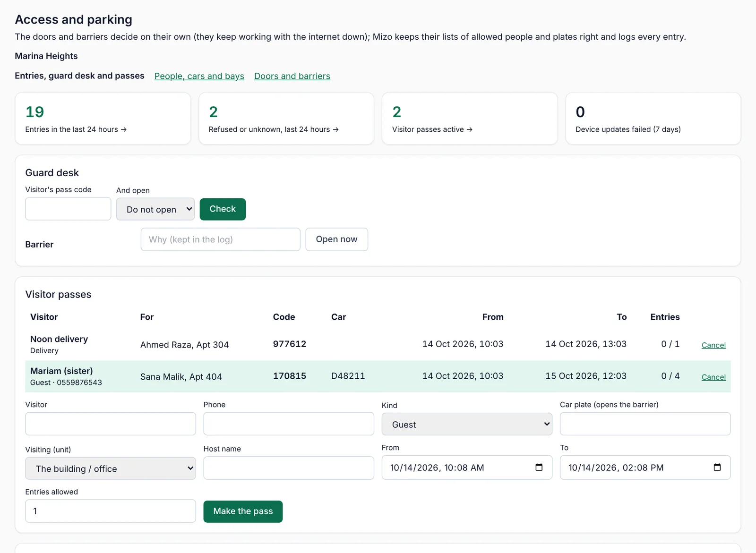This screenshot has width=756, height=553.
Task: Focus the Entries allowed field
Action: 111,511
